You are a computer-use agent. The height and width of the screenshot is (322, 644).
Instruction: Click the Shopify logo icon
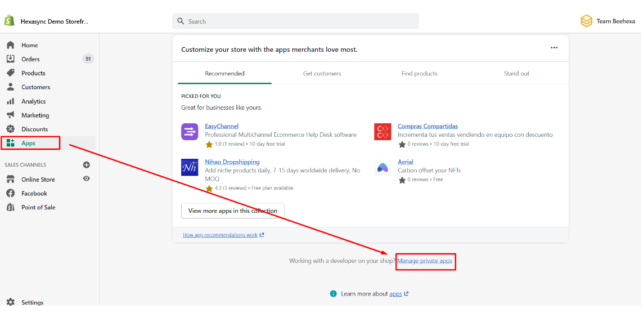click(9, 21)
